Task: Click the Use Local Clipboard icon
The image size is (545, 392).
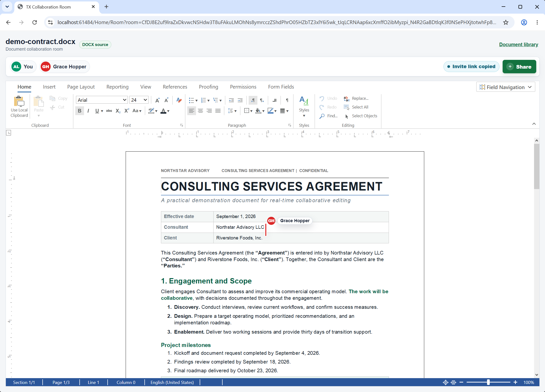Action: click(x=19, y=101)
